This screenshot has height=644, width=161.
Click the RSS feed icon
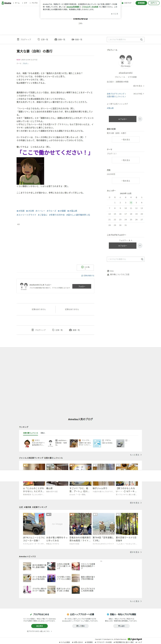(x=108, y=271)
